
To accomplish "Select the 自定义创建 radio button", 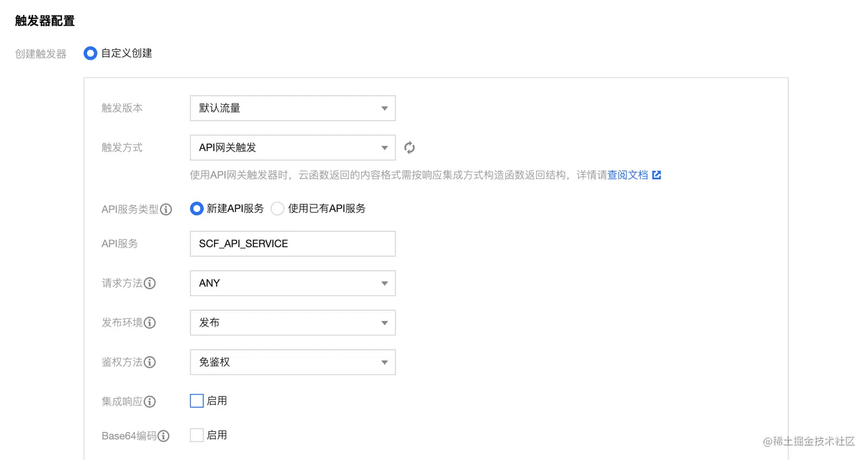I will [x=91, y=53].
